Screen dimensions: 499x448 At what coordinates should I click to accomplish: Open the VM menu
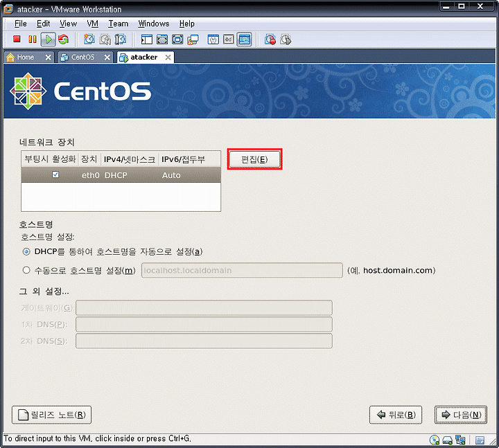point(93,24)
